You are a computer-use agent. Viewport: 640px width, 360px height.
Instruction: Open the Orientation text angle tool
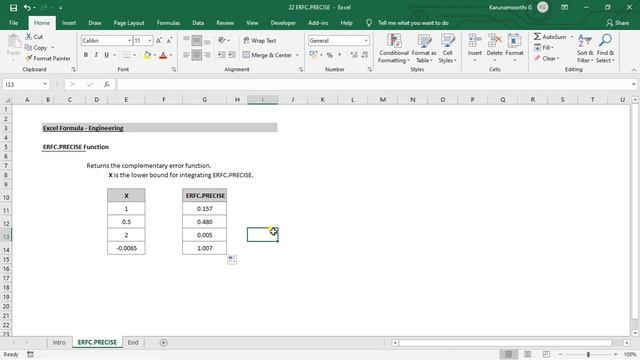click(223, 40)
